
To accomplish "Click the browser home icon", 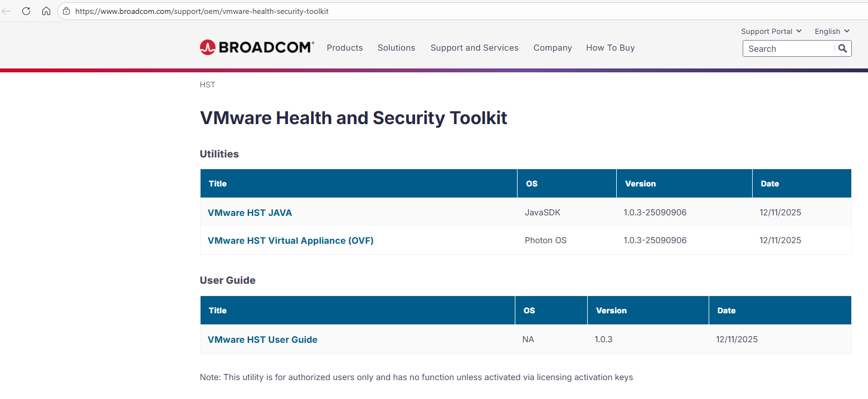I will [46, 11].
